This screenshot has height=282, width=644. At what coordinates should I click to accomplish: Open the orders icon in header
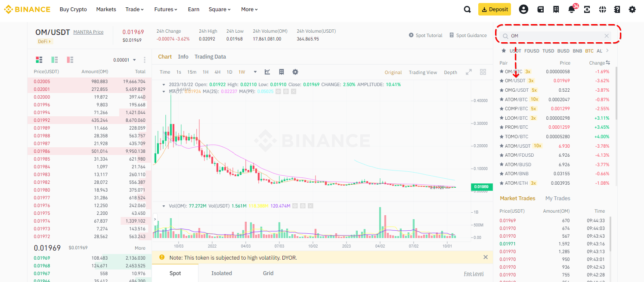556,9
